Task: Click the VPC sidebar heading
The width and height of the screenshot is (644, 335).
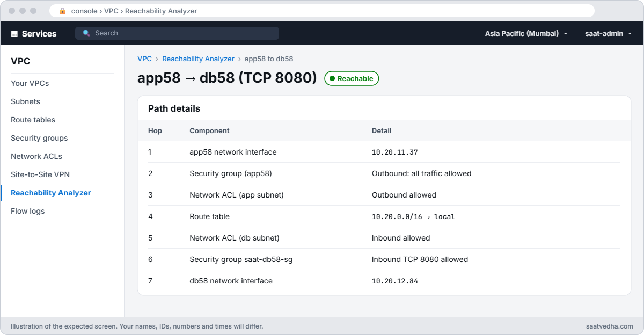Action: pyautogui.click(x=20, y=61)
